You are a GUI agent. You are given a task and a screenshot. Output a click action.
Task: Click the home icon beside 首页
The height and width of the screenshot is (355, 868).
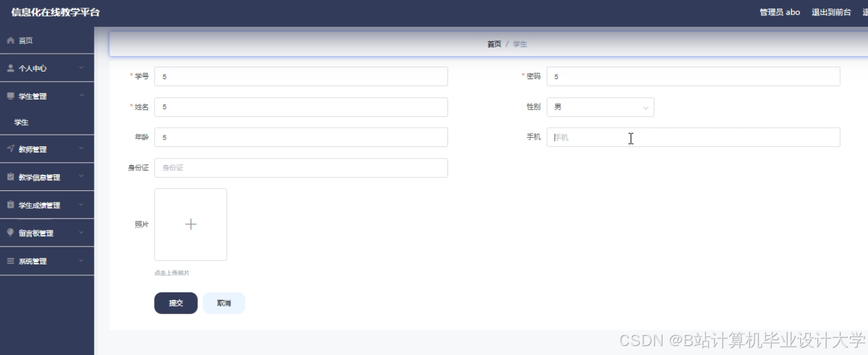click(x=10, y=40)
